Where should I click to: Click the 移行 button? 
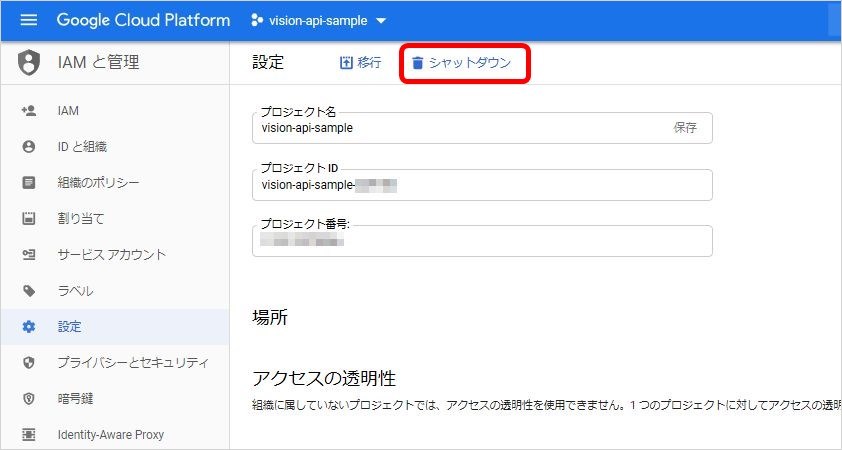pyautogui.click(x=360, y=63)
